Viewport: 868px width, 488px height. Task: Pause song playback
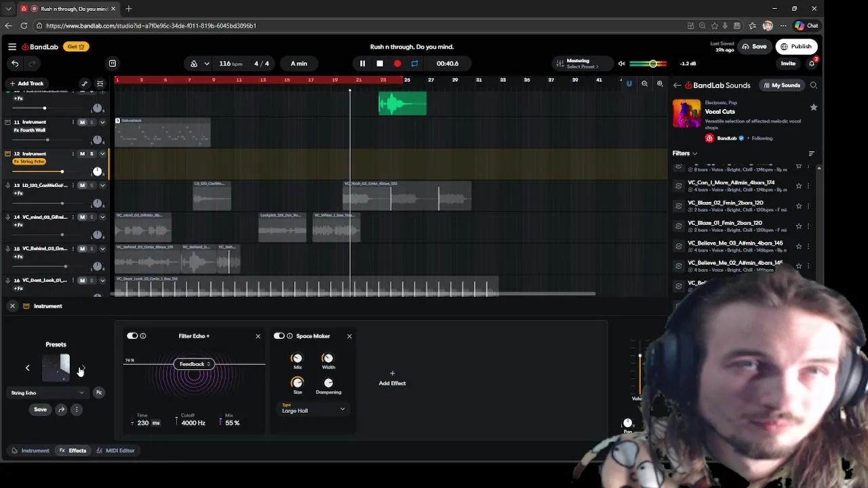coord(362,64)
